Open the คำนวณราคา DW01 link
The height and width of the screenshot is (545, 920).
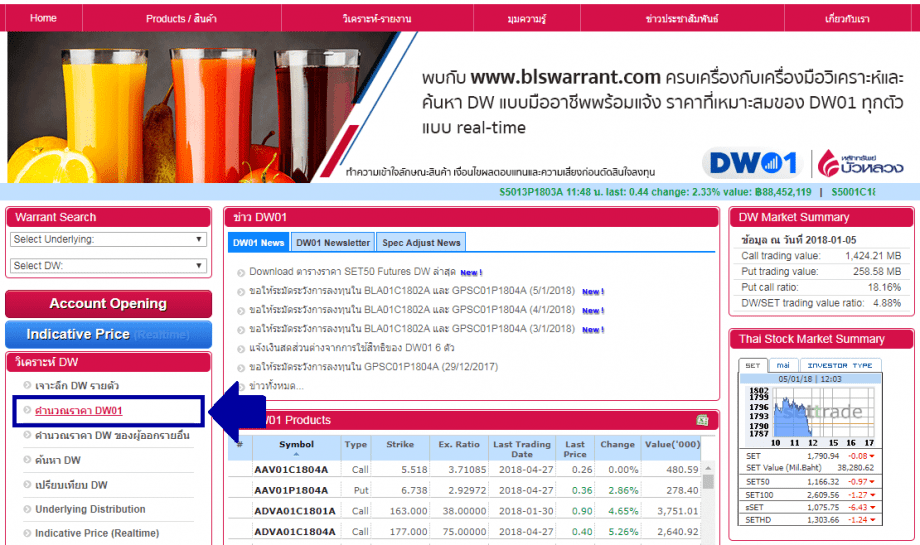(78, 411)
